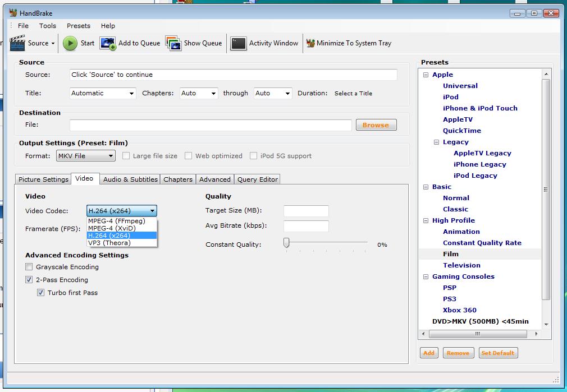
Task: Select the Constant Quality Rate preset
Action: tap(482, 243)
